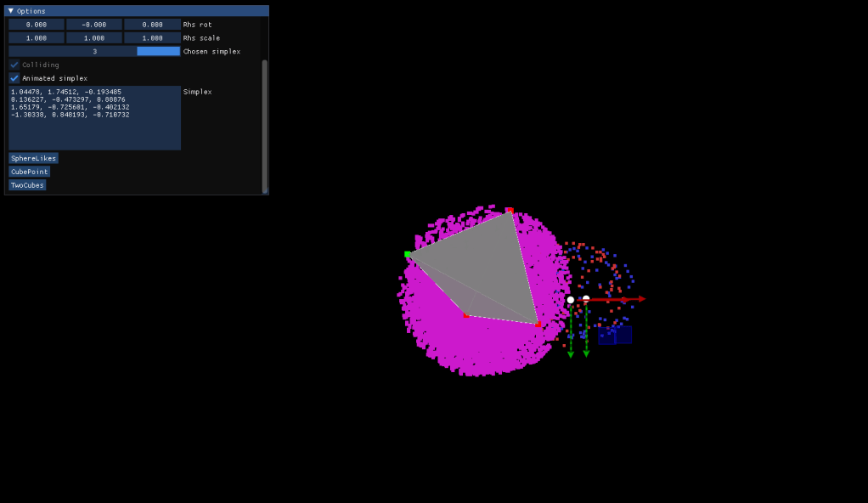Select the left white gizmo handle

[571, 300]
